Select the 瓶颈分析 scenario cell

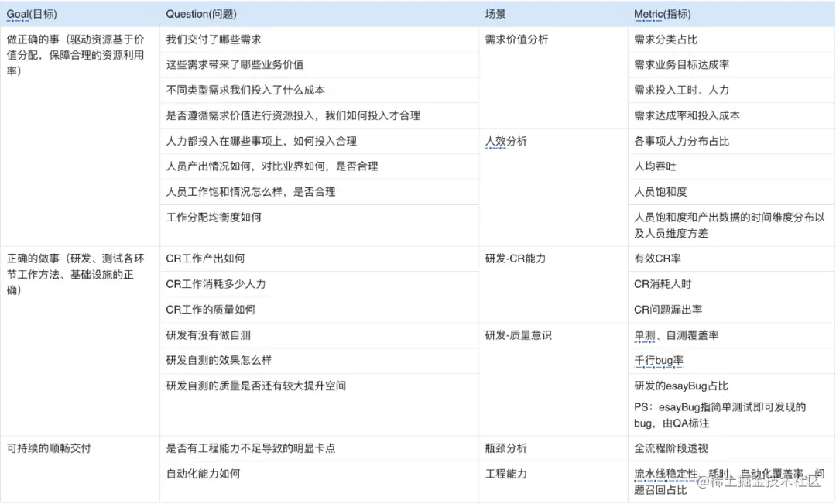coord(504,447)
